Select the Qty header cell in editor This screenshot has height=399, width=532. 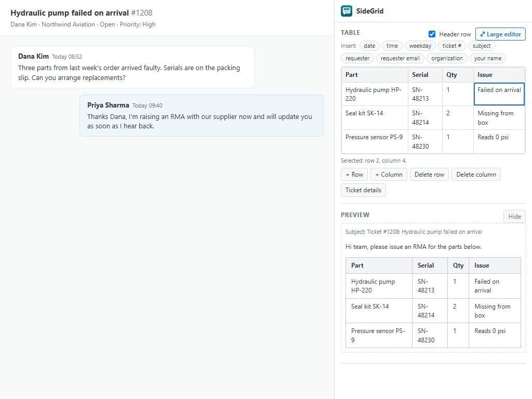(x=458, y=75)
